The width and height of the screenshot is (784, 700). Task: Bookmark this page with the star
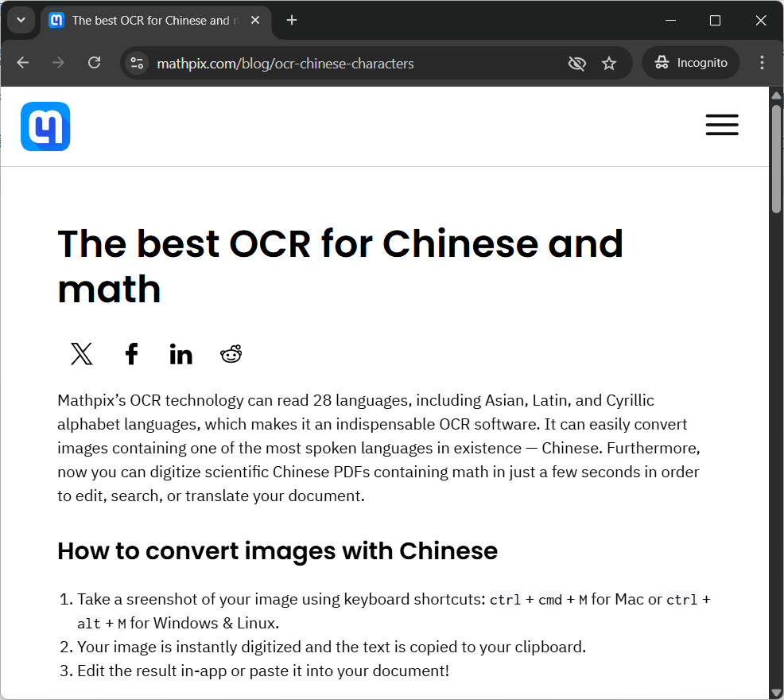[x=609, y=63]
